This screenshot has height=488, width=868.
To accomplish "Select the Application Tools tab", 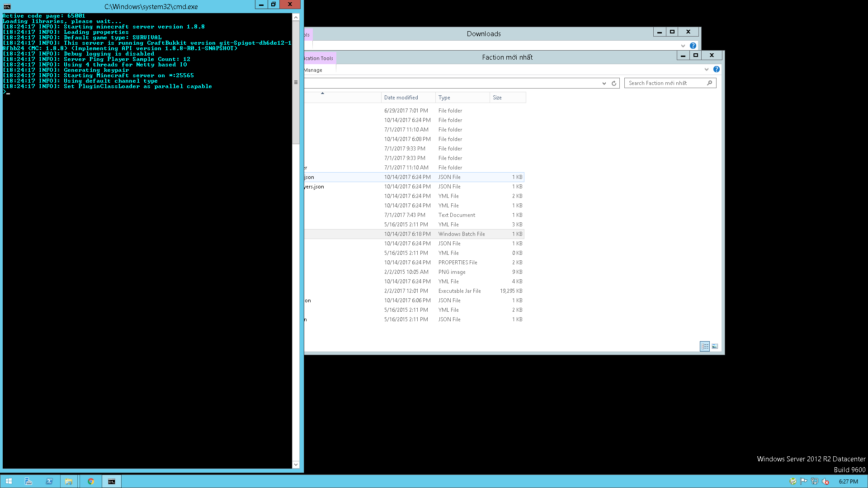I will coord(319,58).
